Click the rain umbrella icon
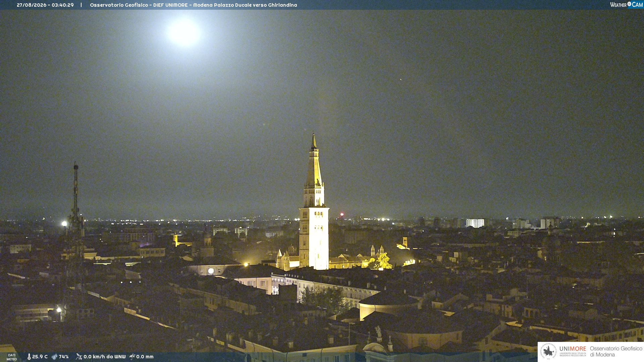 [132, 357]
